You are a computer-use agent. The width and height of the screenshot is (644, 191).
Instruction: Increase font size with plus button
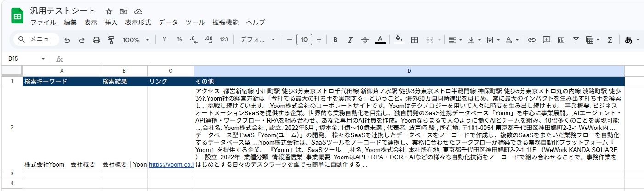tap(319, 40)
